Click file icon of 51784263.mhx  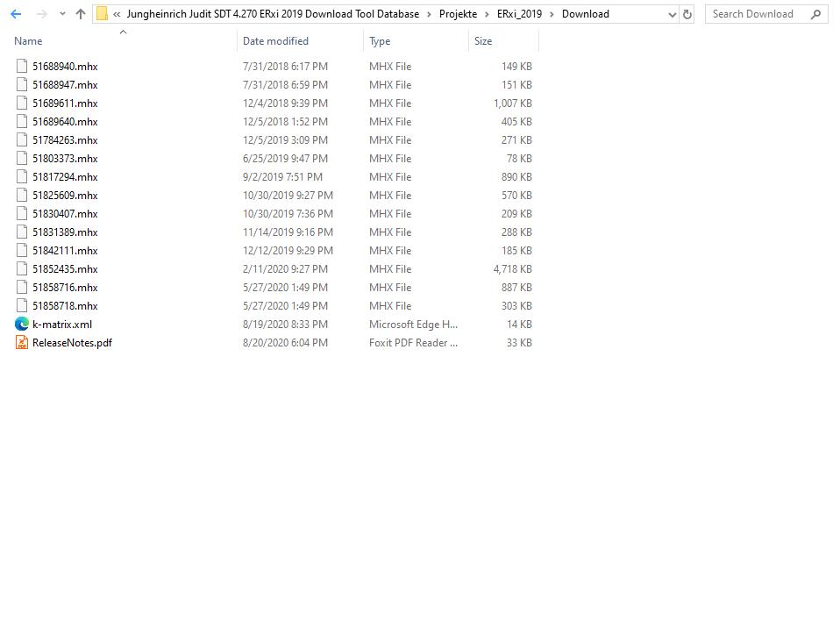[x=21, y=139]
